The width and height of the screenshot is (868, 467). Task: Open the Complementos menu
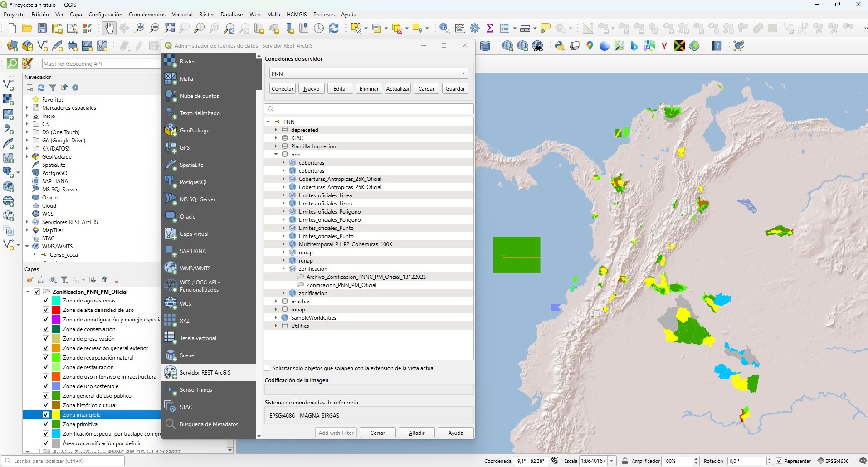(x=147, y=15)
